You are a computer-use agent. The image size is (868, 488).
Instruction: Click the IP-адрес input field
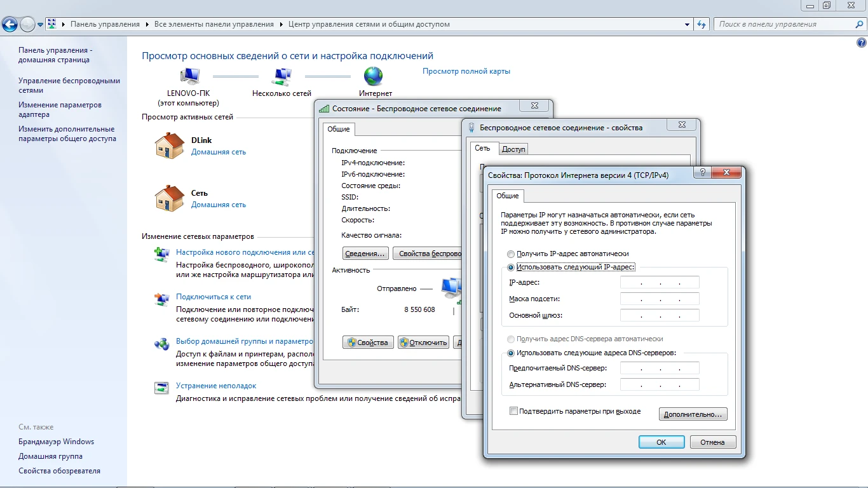coord(660,283)
